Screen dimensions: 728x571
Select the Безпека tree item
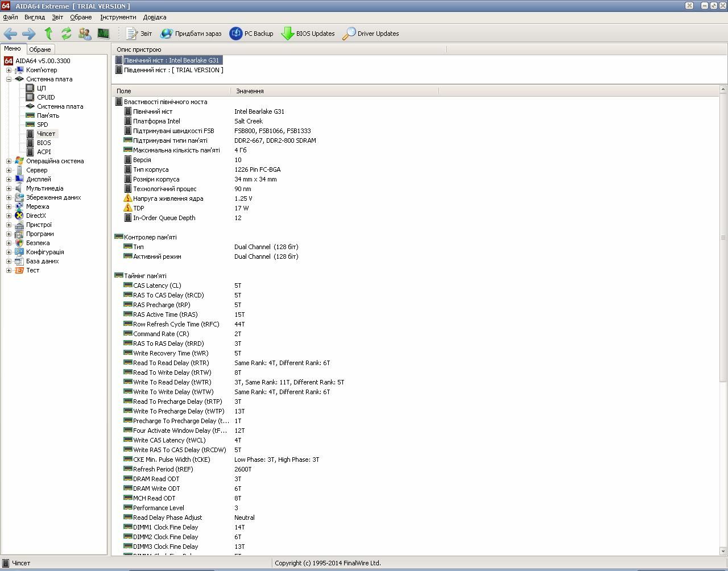(x=38, y=243)
